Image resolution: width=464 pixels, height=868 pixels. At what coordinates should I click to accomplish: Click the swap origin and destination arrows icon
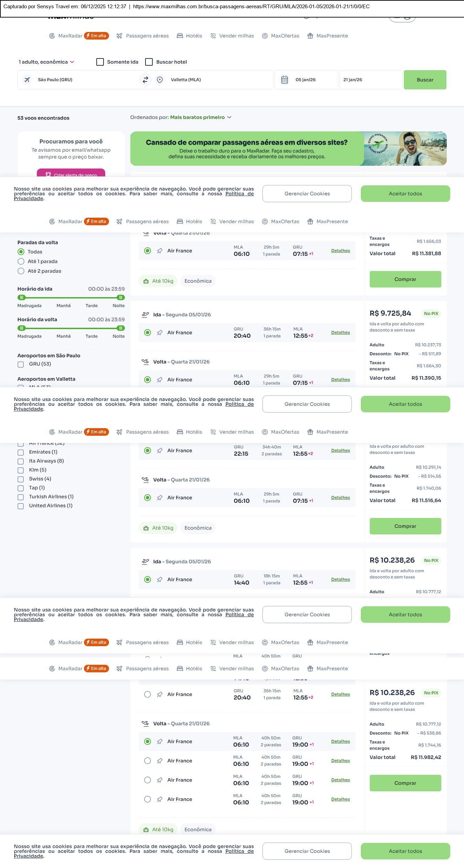coord(145,80)
